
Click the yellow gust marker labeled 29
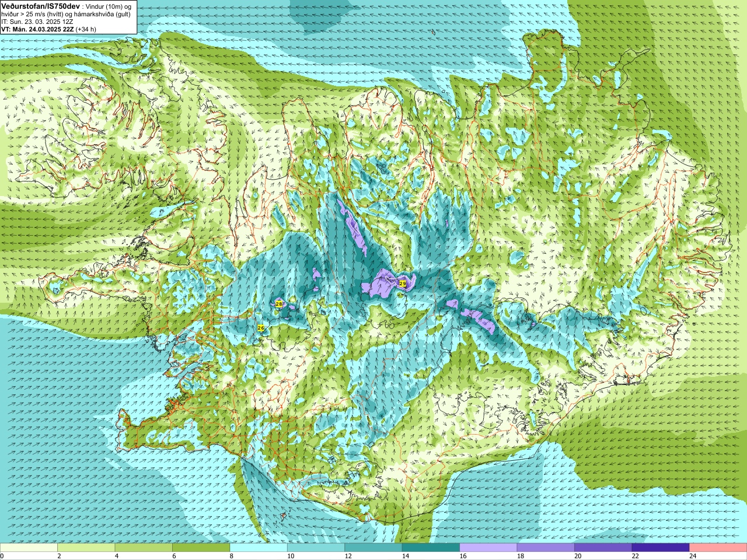(x=403, y=283)
